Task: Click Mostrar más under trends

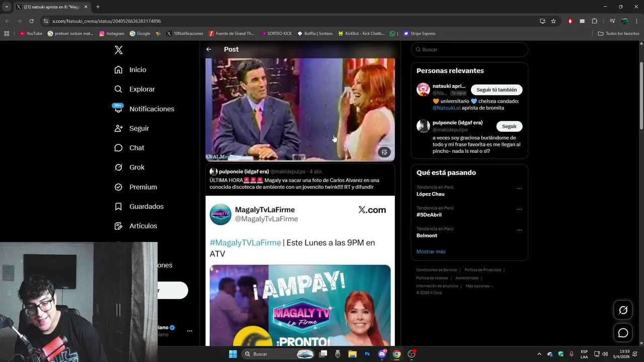Action: point(431,251)
